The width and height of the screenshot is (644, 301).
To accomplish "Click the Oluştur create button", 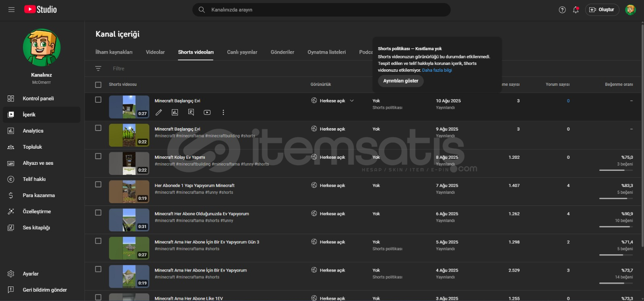I will pyautogui.click(x=602, y=10).
